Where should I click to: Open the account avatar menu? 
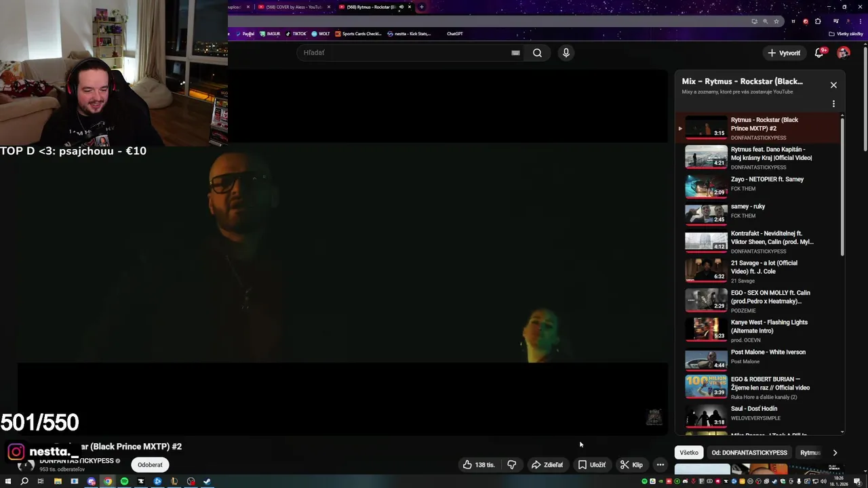[844, 53]
